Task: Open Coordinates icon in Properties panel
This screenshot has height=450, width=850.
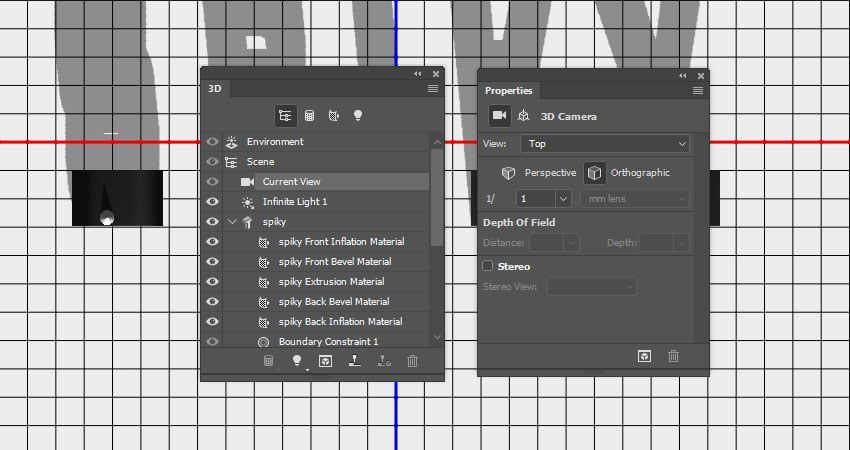Action: tap(523, 115)
